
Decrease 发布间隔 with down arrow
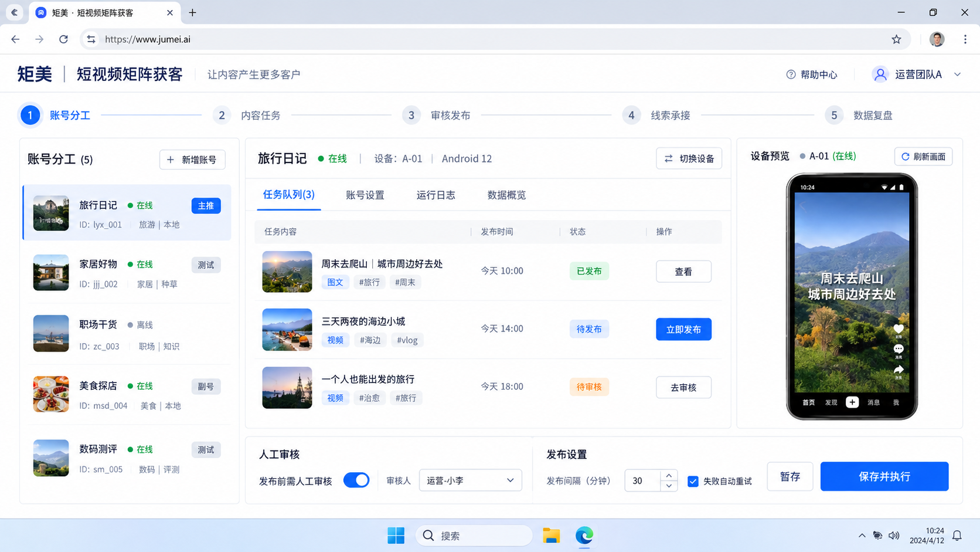tap(669, 486)
